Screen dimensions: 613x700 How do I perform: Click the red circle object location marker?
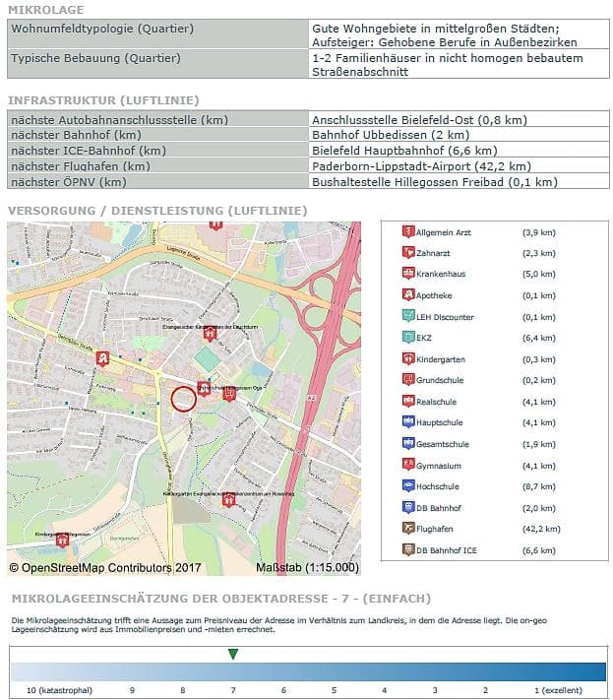tap(183, 399)
